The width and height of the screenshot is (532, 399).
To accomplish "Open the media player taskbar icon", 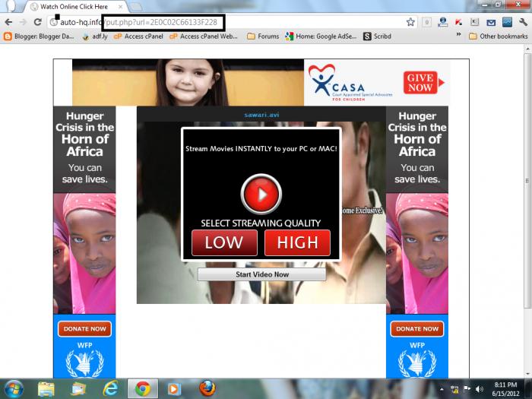I will pos(174,389).
